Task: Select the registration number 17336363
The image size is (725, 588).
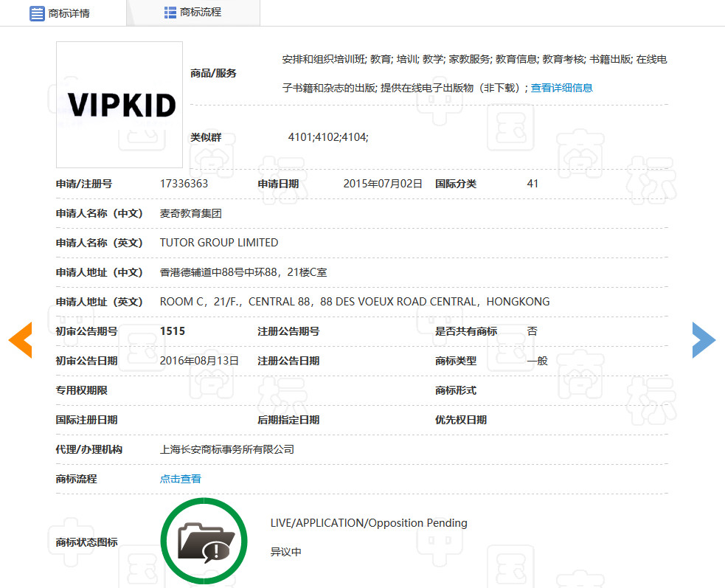Action: (x=184, y=184)
